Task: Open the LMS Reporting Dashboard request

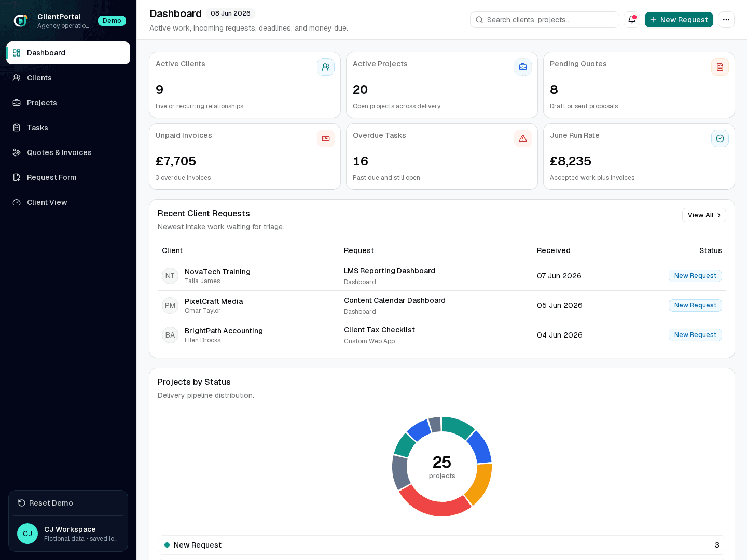Action: pos(390,271)
